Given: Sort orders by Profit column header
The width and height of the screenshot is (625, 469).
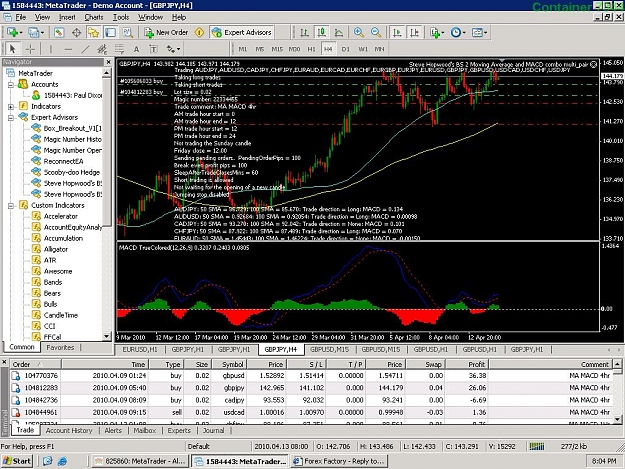Looking at the screenshot, I should tap(467, 365).
